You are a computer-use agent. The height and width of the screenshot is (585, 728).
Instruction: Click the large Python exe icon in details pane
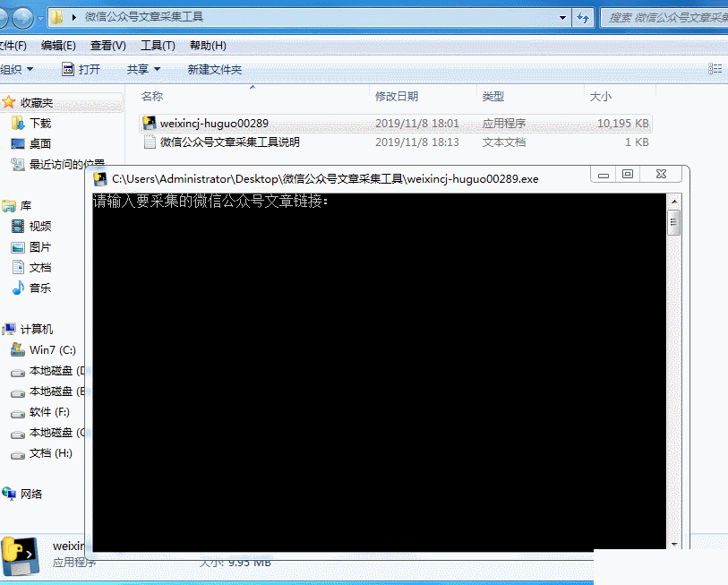(x=20, y=556)
